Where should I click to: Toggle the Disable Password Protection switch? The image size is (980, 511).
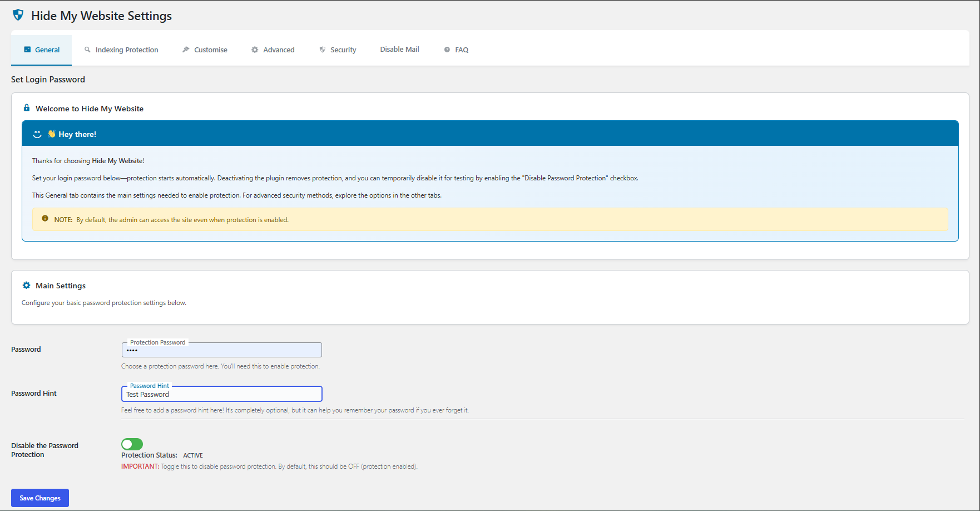132,444
